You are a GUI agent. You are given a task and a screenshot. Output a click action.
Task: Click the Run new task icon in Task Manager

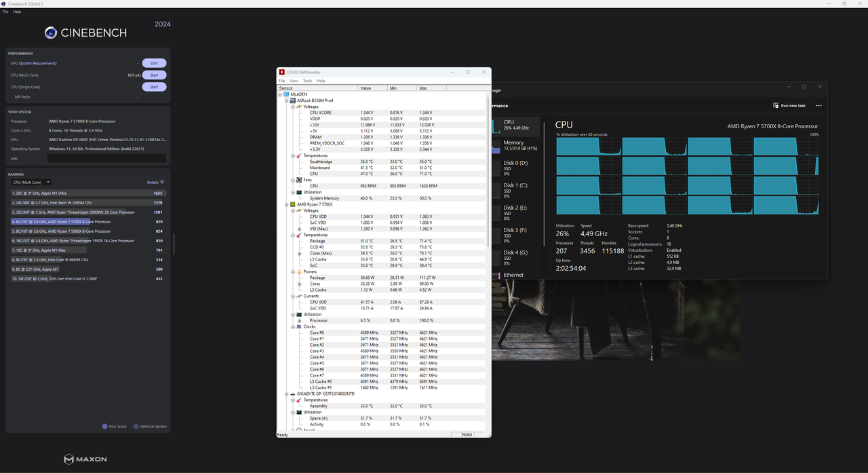(x=776, y=106)
